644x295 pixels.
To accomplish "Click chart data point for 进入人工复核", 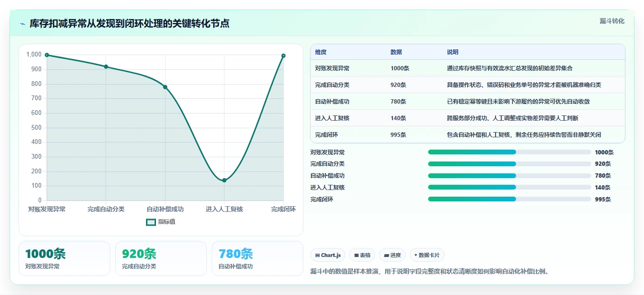I will 224,180.
